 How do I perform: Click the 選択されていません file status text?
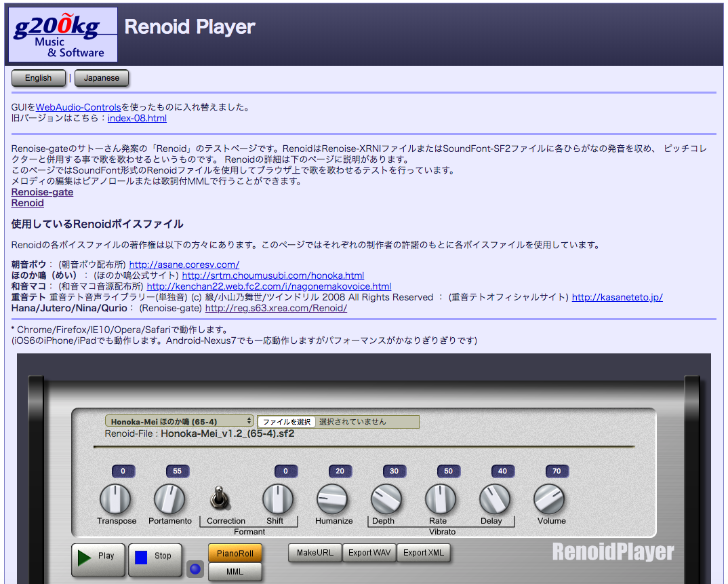[x=352, y=422]
